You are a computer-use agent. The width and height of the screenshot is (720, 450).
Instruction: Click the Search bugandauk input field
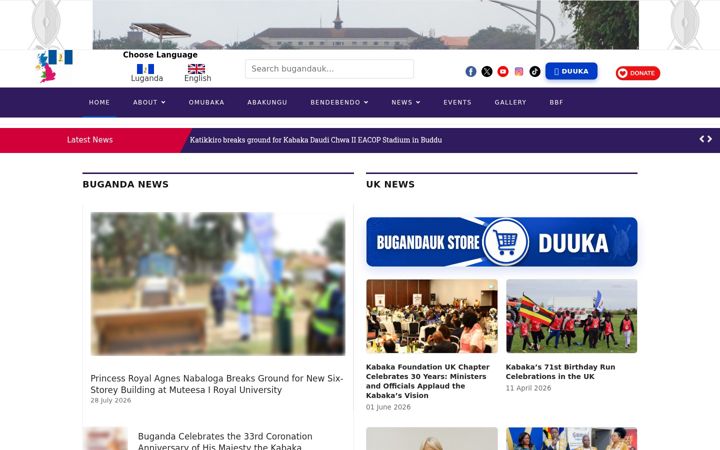[x=329, y=69]
